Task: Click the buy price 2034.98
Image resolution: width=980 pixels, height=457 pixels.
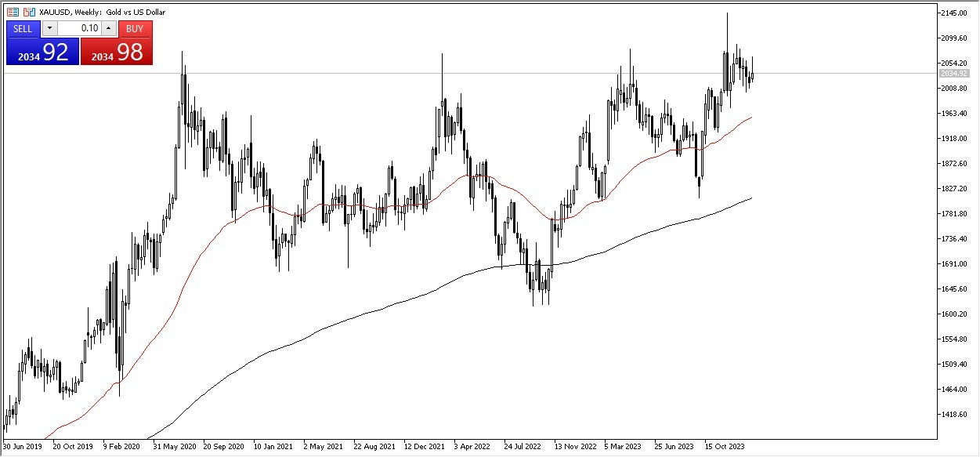Action: [x=116, y=53]
